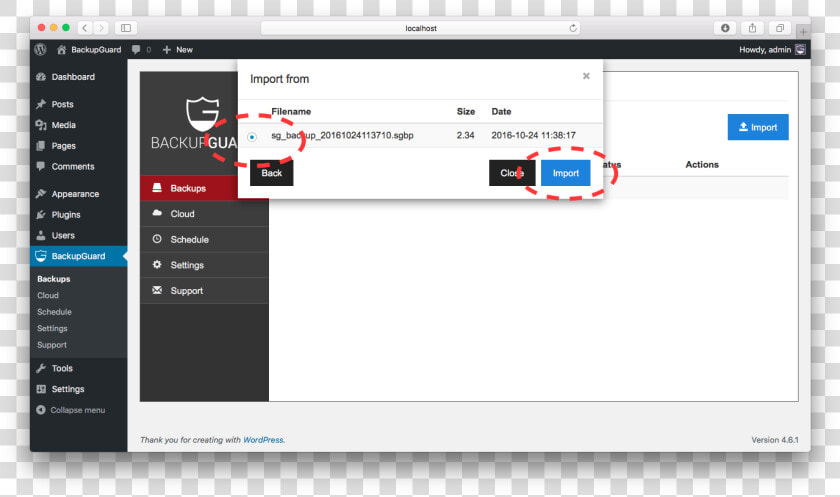This screenshot has width=840, height=497.
Task: Click the BackupGuard shield logo
Action: pyautogui.click(x=202, y=114)
